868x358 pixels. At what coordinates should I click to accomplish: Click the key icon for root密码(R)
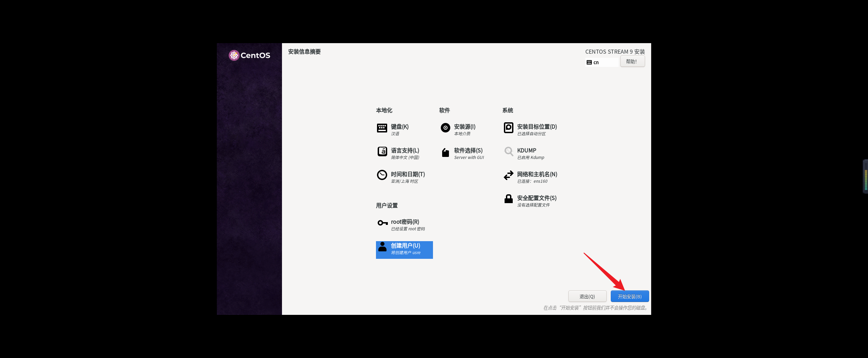(x=382, y=223)
